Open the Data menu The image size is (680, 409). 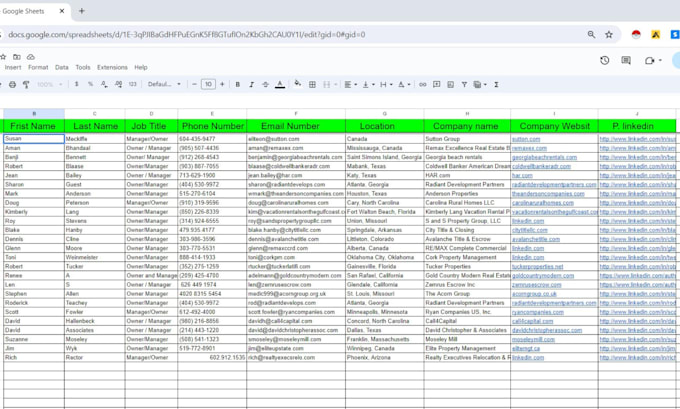point(62,67)
